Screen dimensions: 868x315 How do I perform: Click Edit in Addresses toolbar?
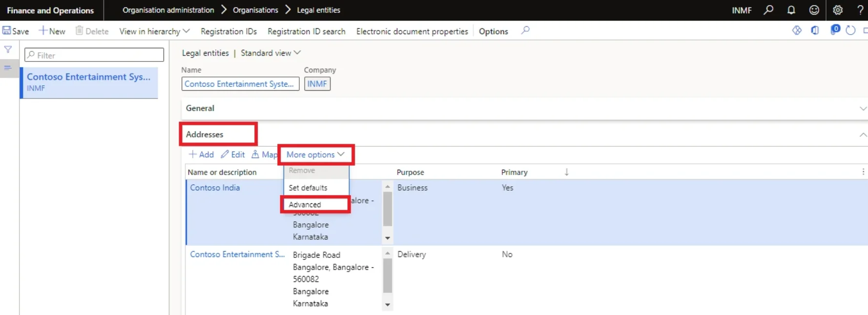pos(233,155)
